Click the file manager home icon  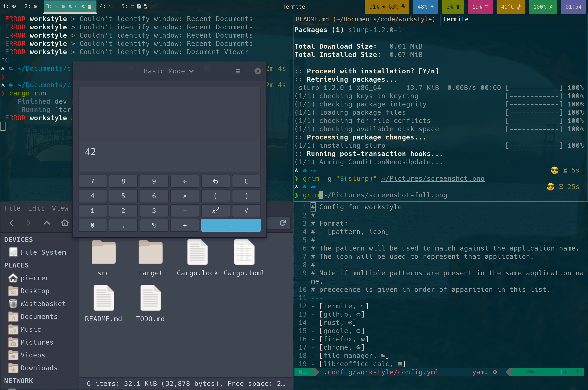click(x=65, y=223)
